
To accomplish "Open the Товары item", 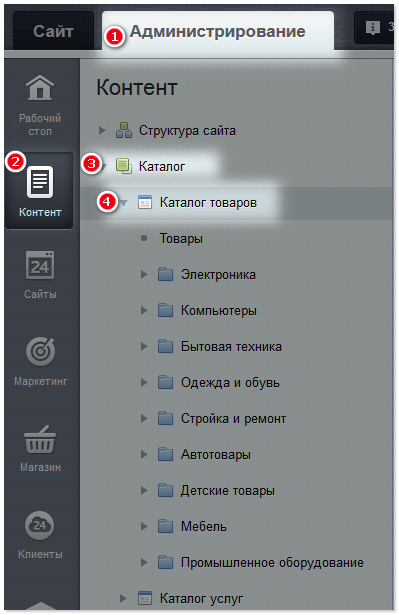I will click(181, 238).
